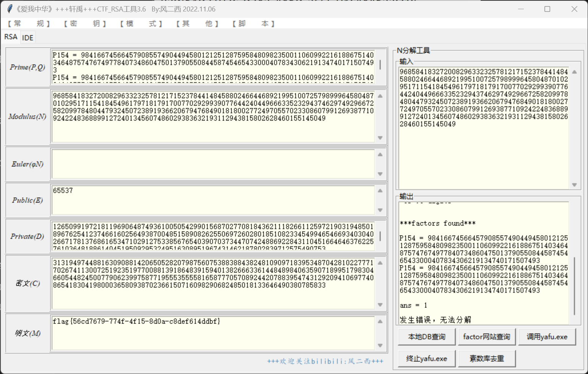
Task: Click the 'ans = 1' output line
Action: pyautogui.click(x=413, y=305)
